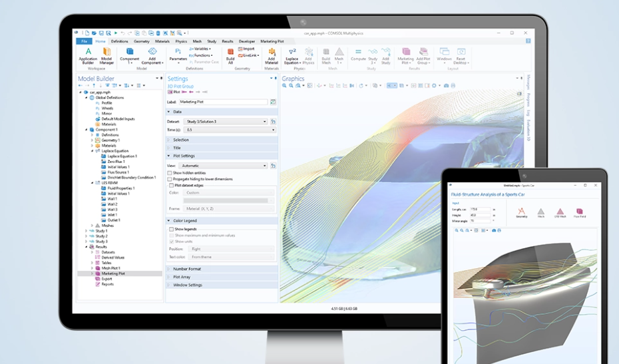Switch to the Developer ribbon tab
This screenshot has width=619, height=364.
pyautogui.click(x=247, y=41)
